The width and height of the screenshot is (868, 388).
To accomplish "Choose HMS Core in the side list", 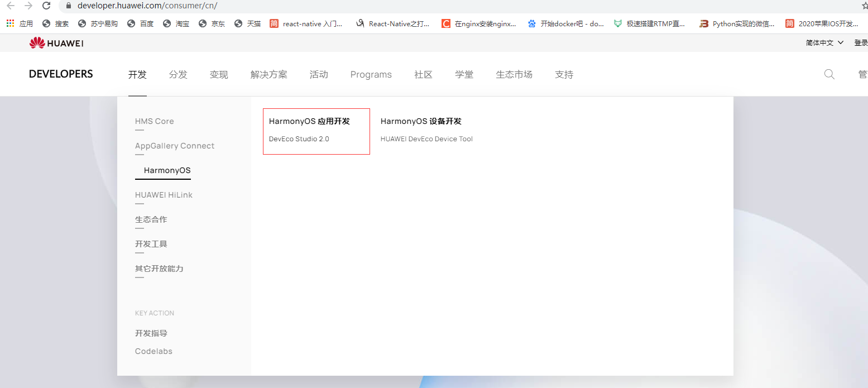I will click(155, 121).
